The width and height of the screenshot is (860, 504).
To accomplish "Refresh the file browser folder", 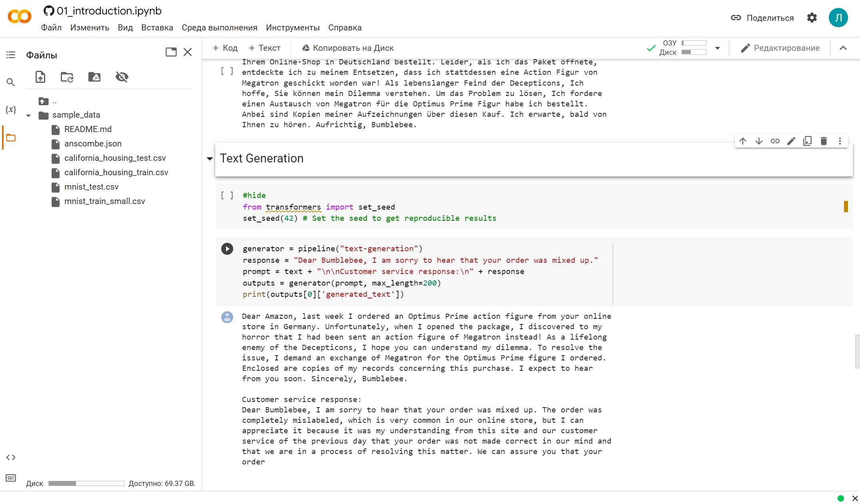I will tap(67, 77).
